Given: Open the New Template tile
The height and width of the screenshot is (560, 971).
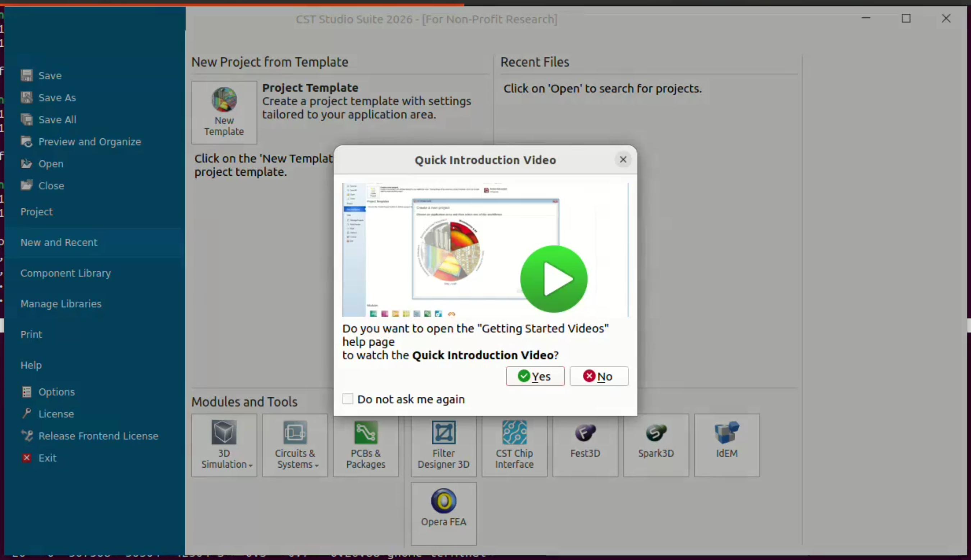Looking at the screenshot, I should 224,112.
